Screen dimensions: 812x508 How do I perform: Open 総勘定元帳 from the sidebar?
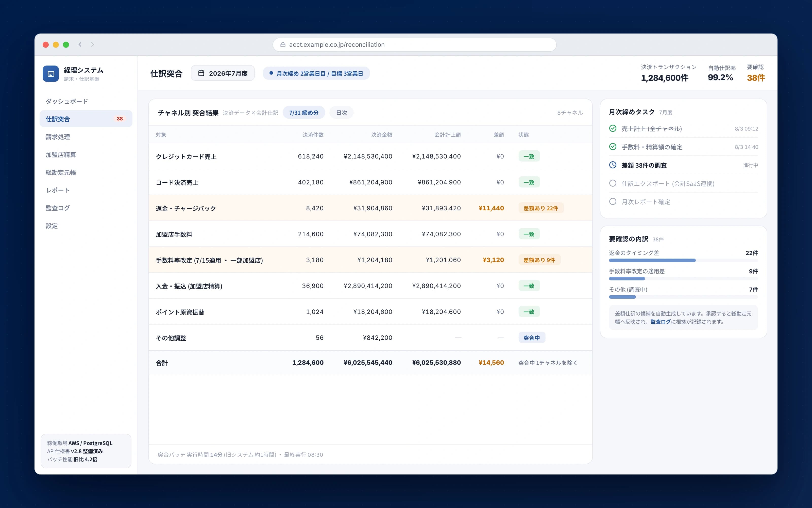click(86, 172)
